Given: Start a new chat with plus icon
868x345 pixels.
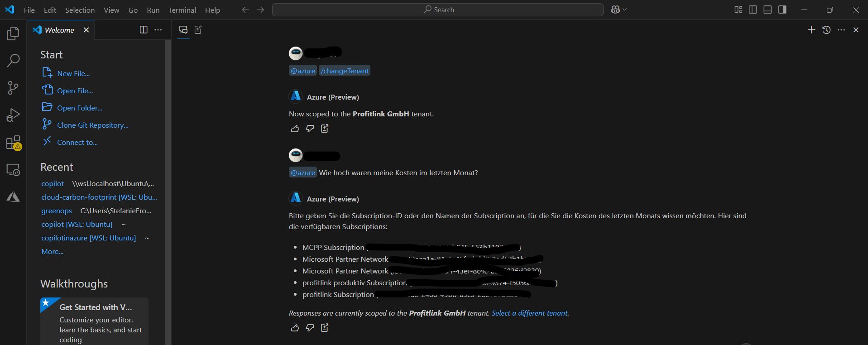Looking at the screenshot, I should (x=811, y=30).
